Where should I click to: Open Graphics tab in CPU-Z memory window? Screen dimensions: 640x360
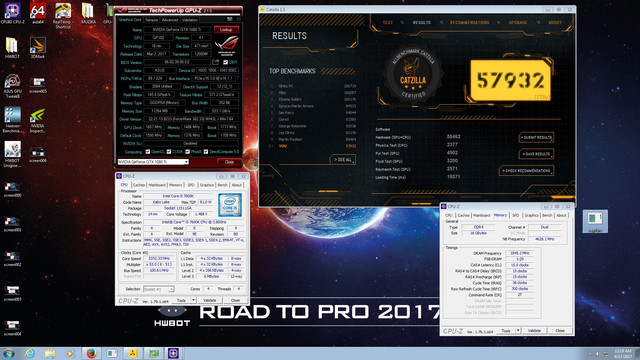click(x=531, y=215)
